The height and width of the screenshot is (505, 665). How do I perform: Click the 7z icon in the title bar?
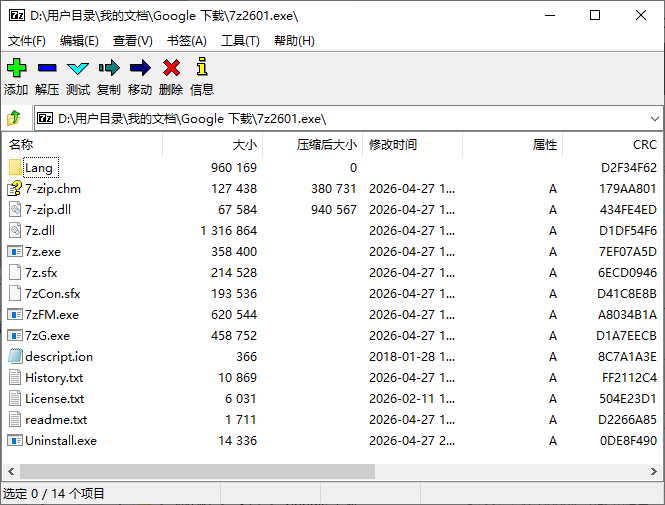[x=17, y=16]
